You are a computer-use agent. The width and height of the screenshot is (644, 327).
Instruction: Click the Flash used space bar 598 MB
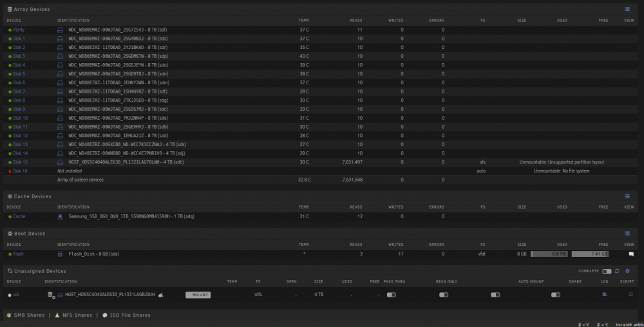point(549,254)
